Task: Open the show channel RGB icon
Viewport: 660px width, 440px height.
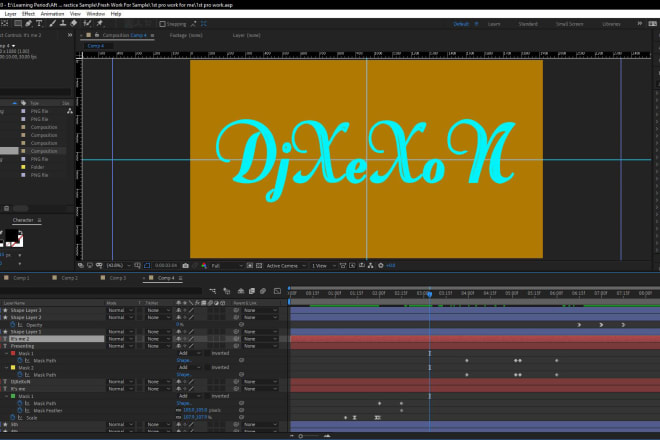Action: [x=204, y=266]
